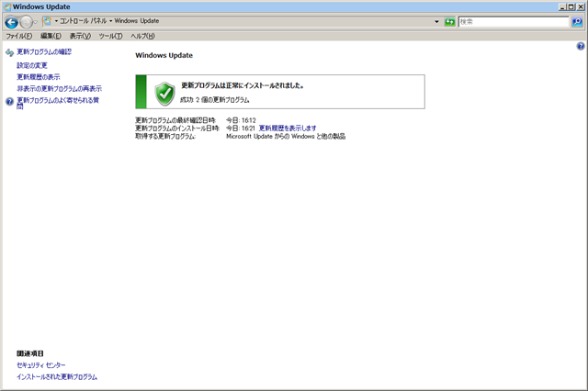588x391 pixels.
Task: Open the 表示(V) menu
Action: 80,36
